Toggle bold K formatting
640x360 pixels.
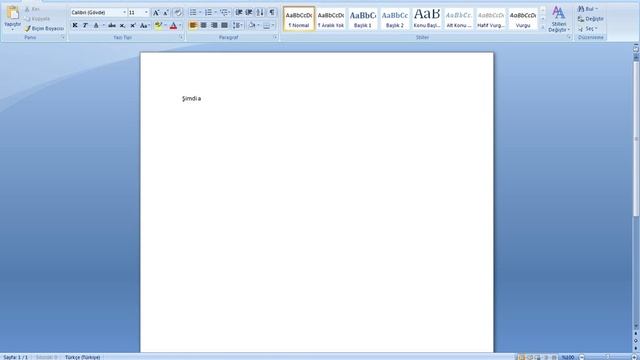[75, 25]
